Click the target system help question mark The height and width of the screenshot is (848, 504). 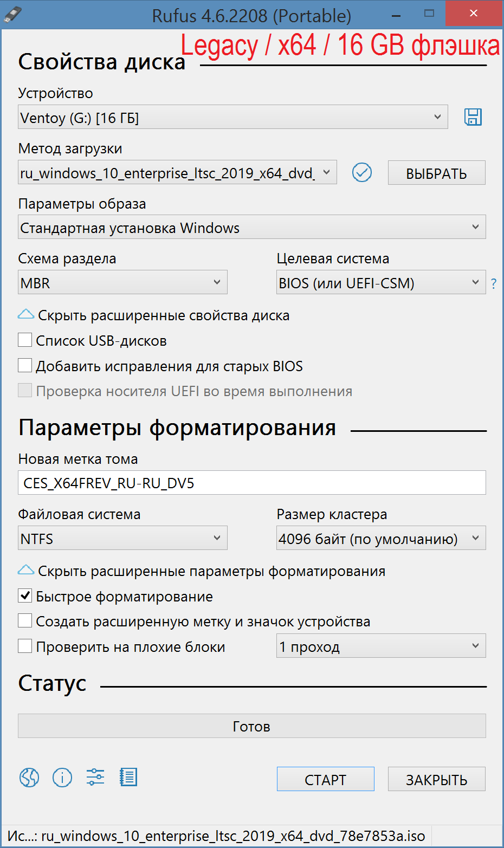493,283
